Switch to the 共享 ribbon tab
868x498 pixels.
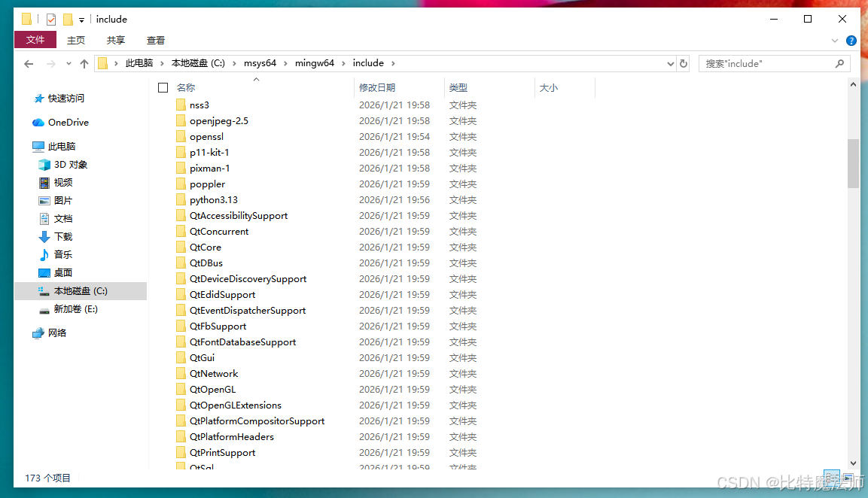click(116, 41)
